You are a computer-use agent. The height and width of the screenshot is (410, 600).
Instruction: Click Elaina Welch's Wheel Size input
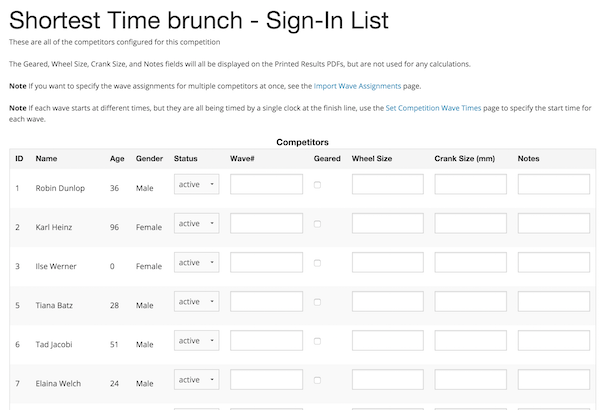pos(388,380)
